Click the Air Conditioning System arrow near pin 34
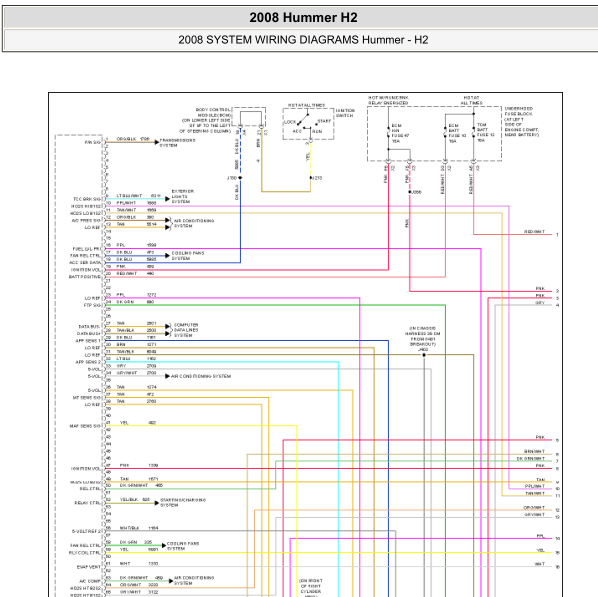Screen dimensions: 598x597 coord(167,376)
